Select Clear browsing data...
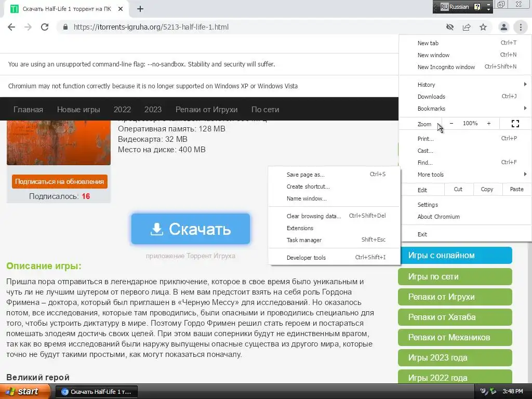Image resolution: width=532 pixels, height=399 pixels. pos(334,216)
